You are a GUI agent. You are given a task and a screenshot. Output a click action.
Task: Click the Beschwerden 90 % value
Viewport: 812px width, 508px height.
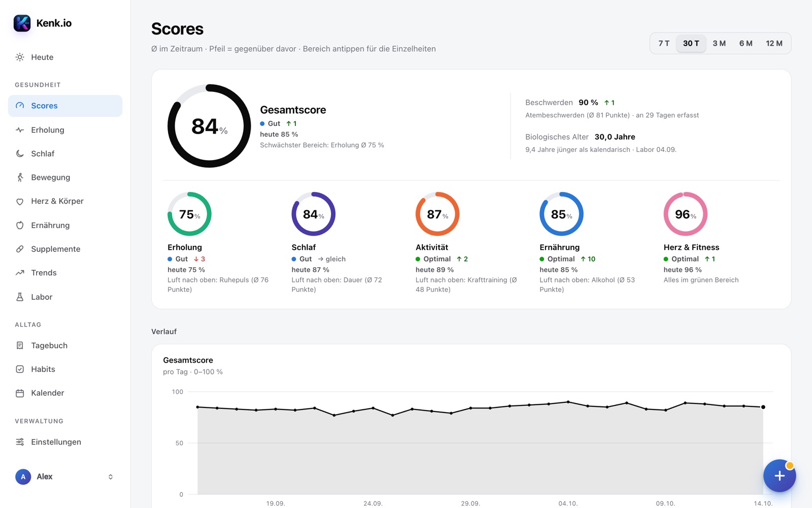pyautogui.click(x=588, y=103)
